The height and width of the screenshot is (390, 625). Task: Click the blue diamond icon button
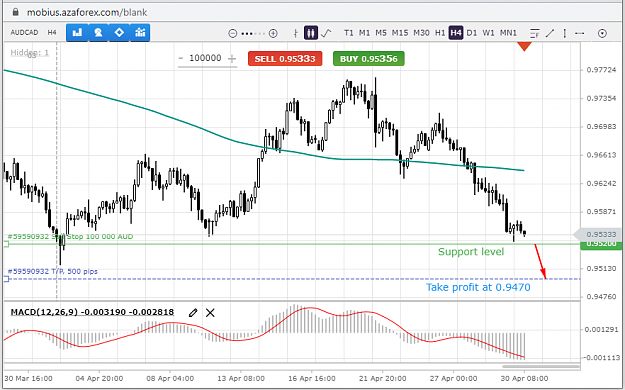(119, 33)
